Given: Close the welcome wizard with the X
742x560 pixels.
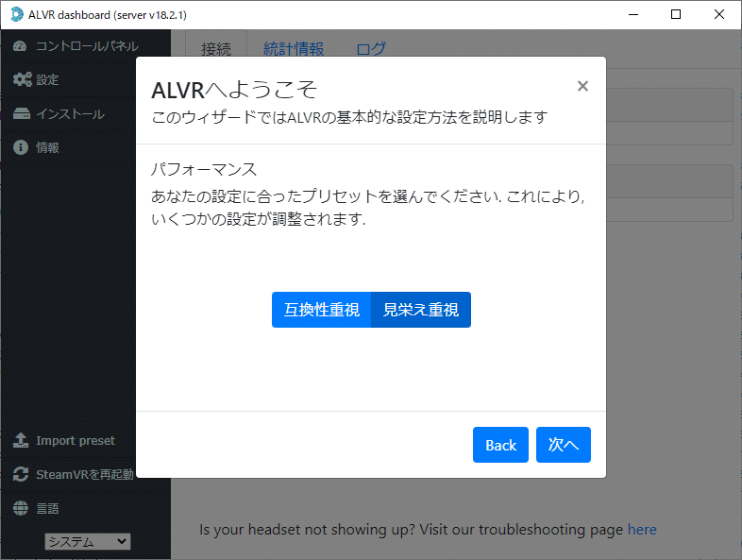Looking at the screenshot, I should pos(582,86).
